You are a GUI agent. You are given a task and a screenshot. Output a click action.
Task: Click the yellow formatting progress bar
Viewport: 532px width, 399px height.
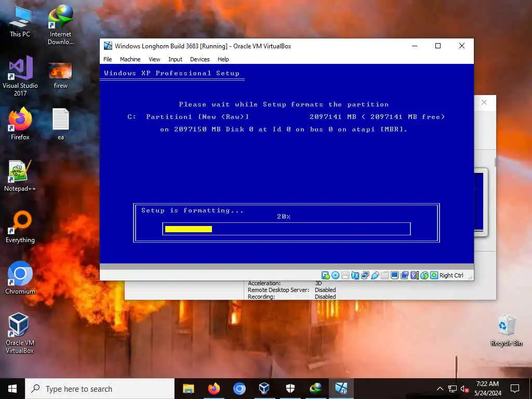pos(188,229)
